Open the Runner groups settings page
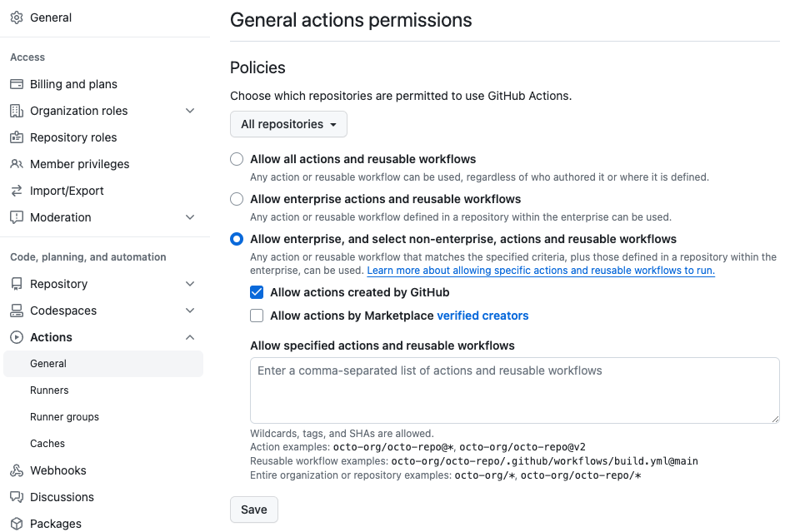This screenshot has height=532, width=785. coord(66,416)
